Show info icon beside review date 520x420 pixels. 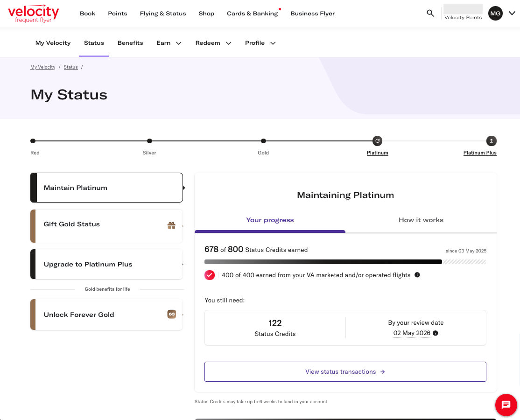tap(436, 333)
